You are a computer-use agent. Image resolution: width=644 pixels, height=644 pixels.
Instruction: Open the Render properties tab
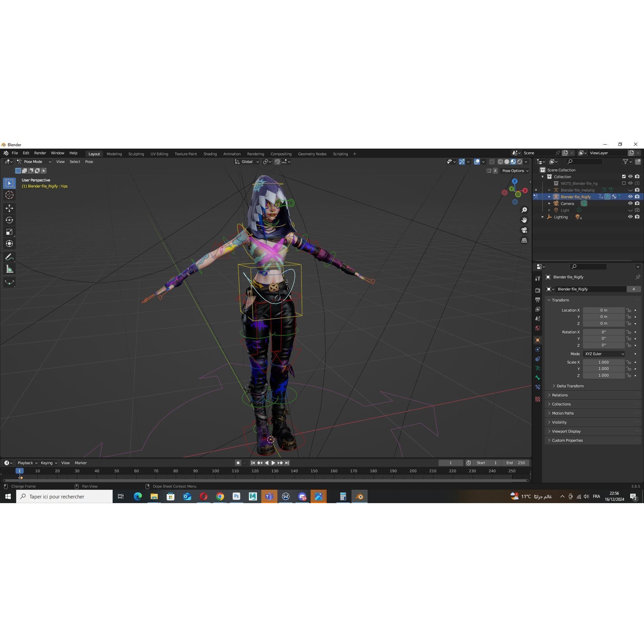(538, 290)
